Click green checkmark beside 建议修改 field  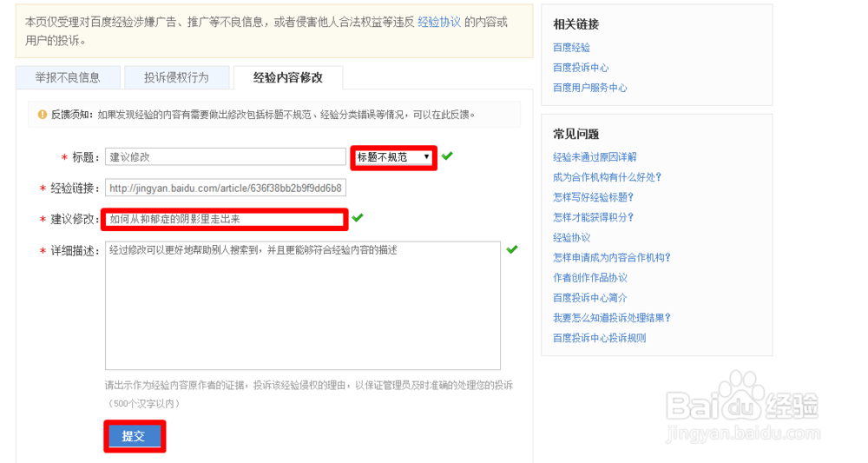358,218
